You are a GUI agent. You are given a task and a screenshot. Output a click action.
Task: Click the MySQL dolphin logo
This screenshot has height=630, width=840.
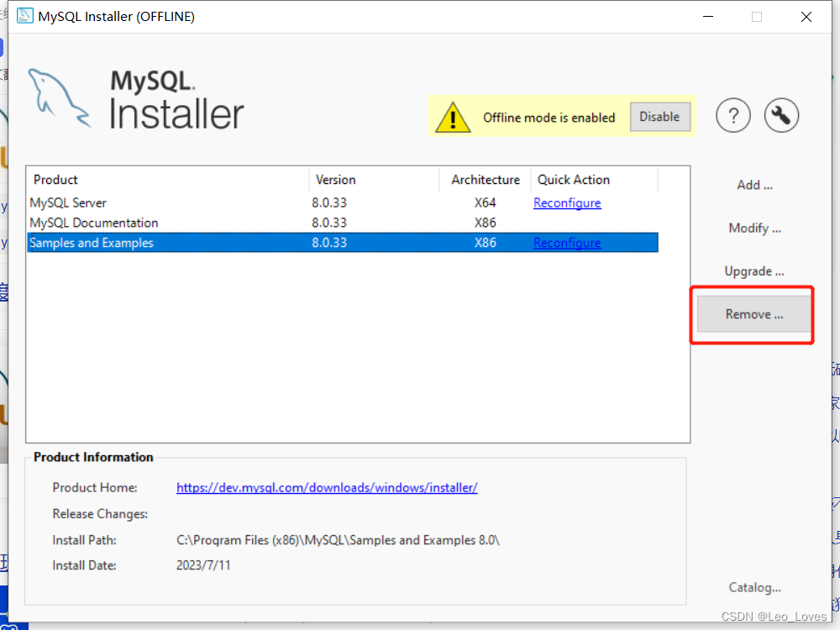[59, 92]
